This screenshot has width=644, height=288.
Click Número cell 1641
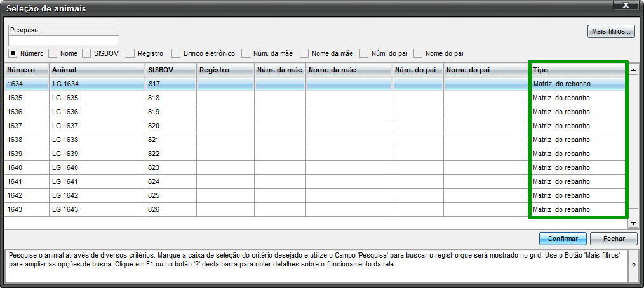point(27,181)
